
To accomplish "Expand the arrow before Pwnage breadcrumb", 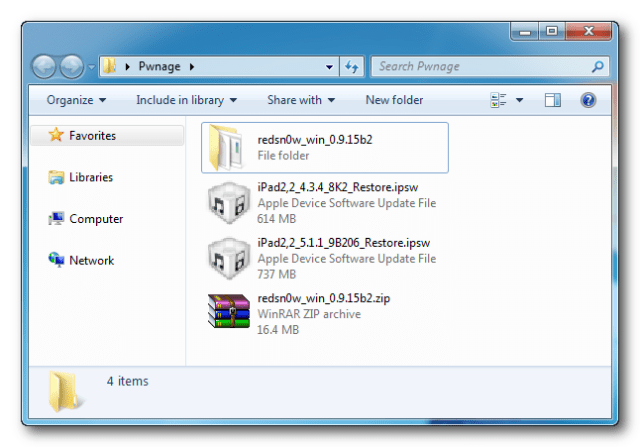I will point(127,67).
